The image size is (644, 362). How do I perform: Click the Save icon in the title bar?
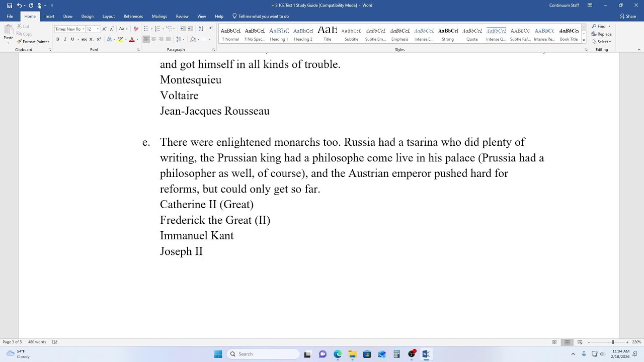[x=10, y=6]
